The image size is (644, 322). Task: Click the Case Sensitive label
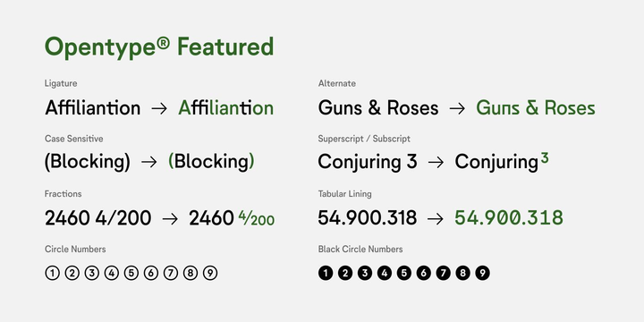tap(74, 139)
